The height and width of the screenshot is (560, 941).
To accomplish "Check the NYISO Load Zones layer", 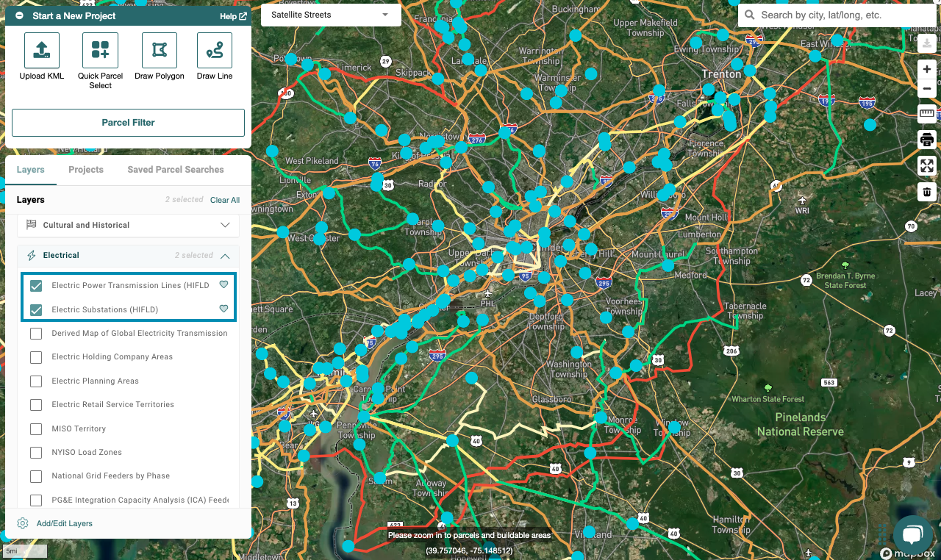I will coord(36,453).
